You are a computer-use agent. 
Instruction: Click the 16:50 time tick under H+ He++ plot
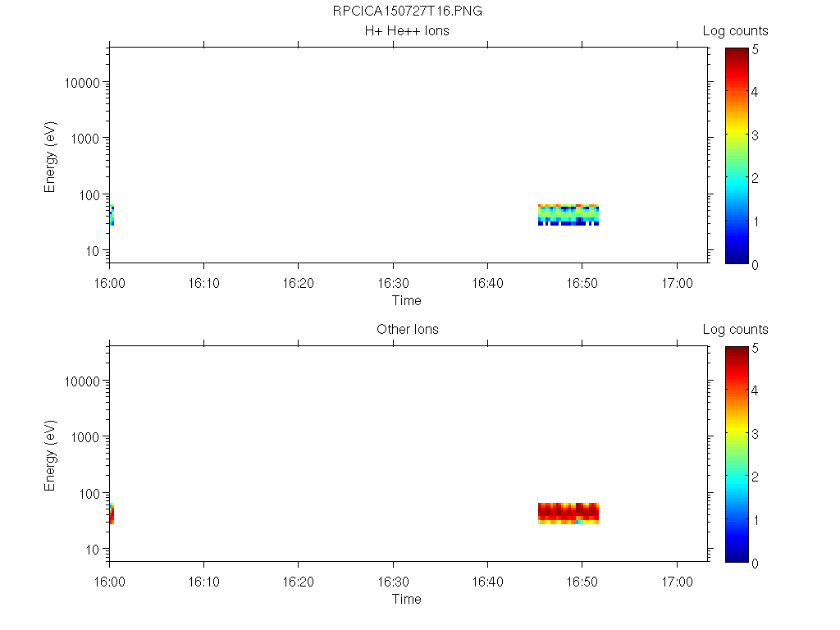(582, 283)
